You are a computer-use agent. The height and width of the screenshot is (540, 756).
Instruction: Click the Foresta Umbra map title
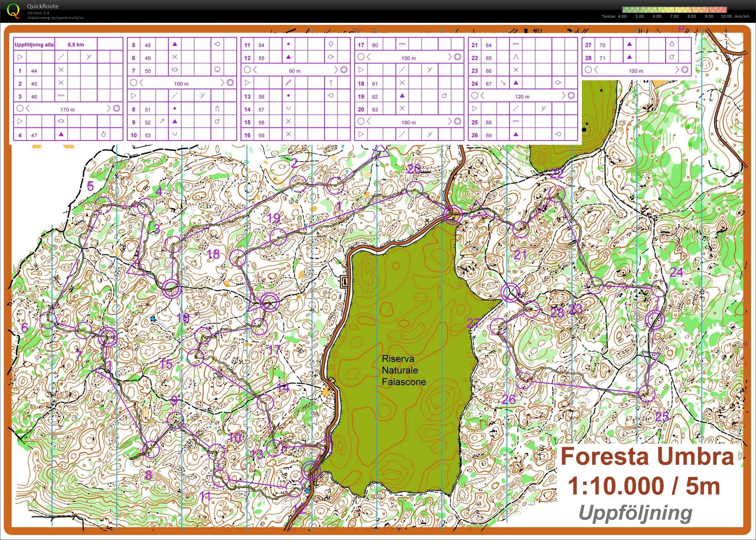pos(647,456)
